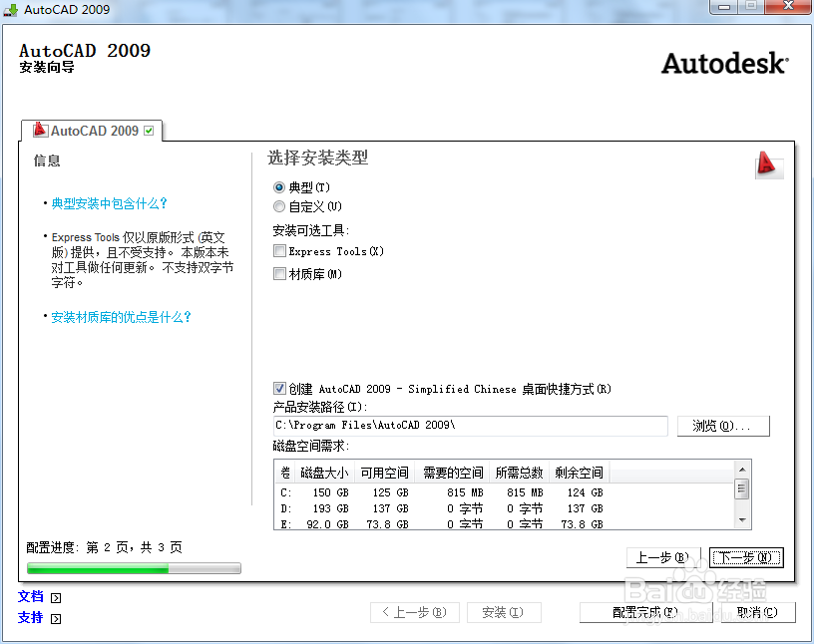Click the 取消(C) button

click(x=758, y=613)
